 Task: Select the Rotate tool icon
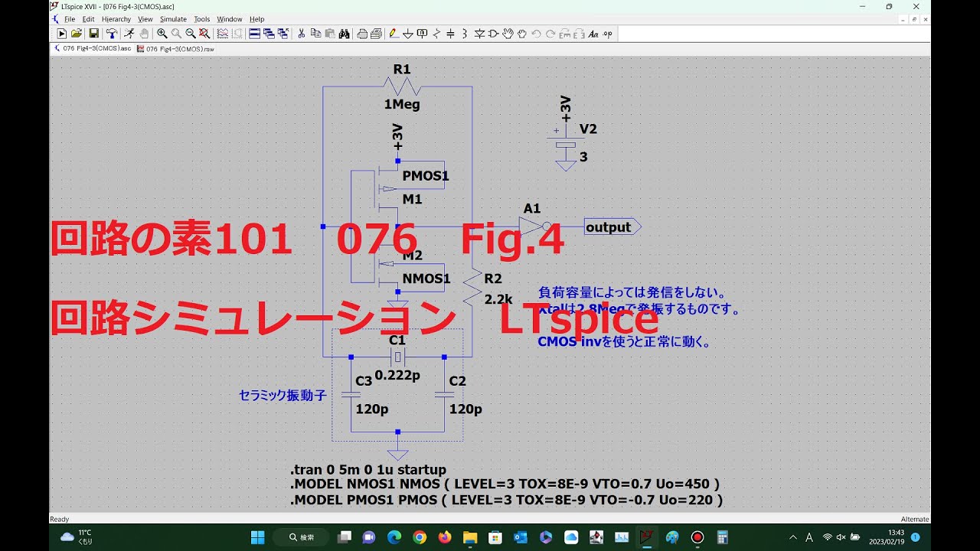(564, 34)
